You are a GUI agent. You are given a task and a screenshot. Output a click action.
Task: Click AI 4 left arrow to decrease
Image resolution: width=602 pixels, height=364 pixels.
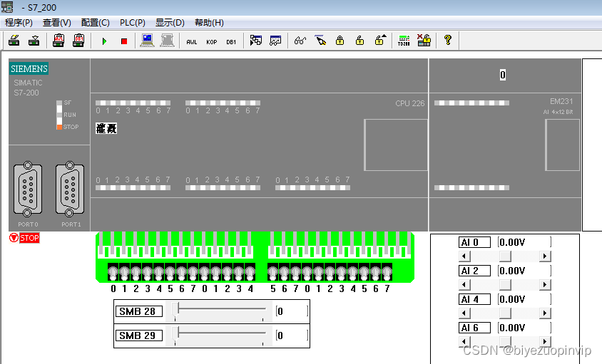pos(464,313)
